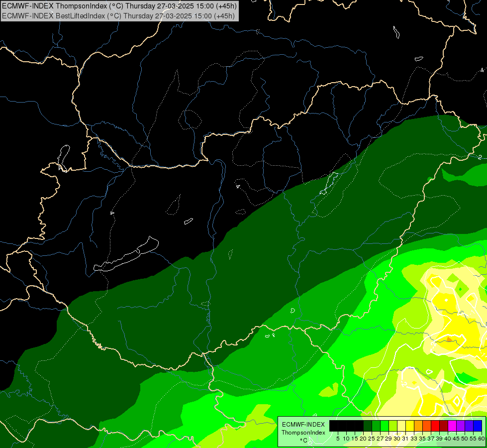Click the legend tick label 20
The image size is (487, 448).
click(x=363, y=439)
